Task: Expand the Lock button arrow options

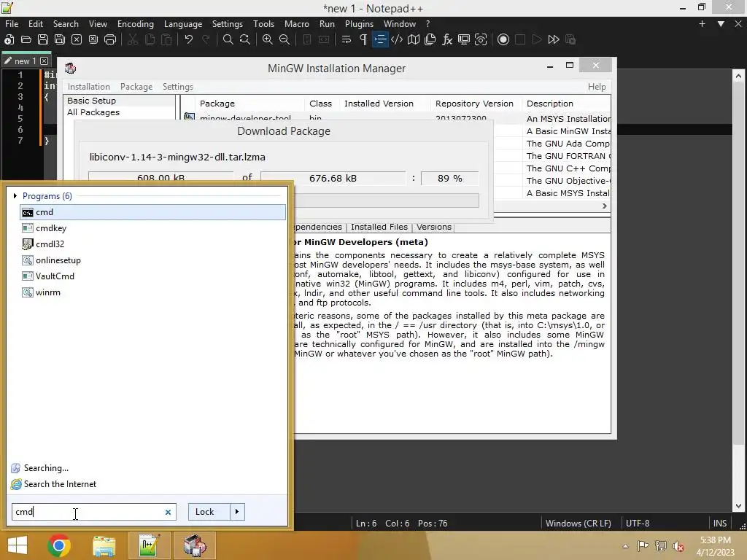Action: [237, 512]
